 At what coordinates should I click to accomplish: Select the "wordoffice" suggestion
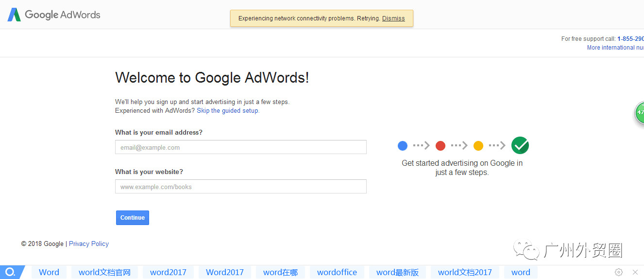click(337, 272)
